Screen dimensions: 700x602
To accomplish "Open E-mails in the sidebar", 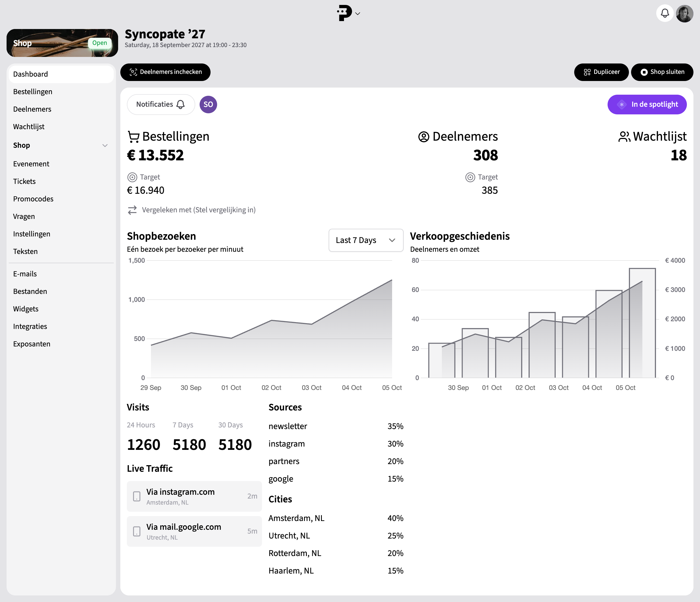I will 61,274.
